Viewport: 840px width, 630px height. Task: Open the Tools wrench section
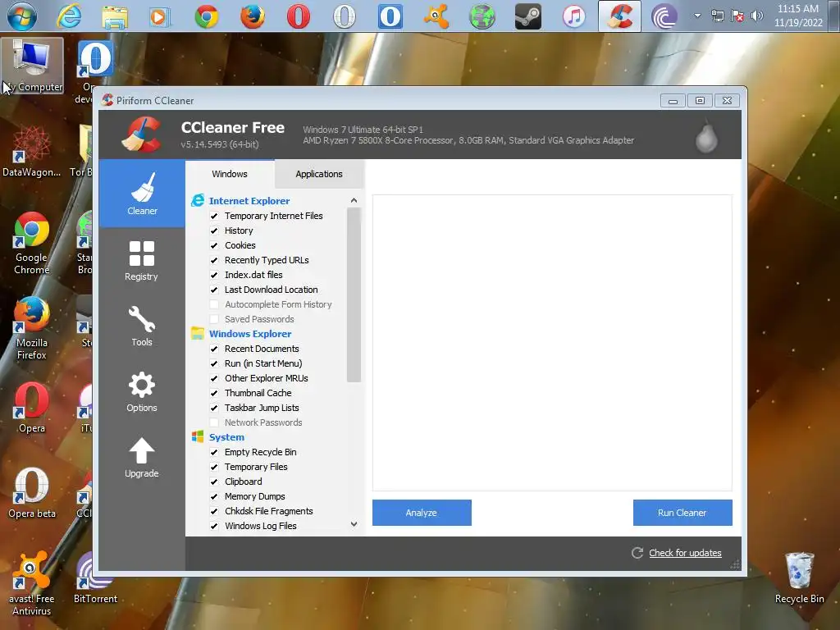[x=142, y=326]
